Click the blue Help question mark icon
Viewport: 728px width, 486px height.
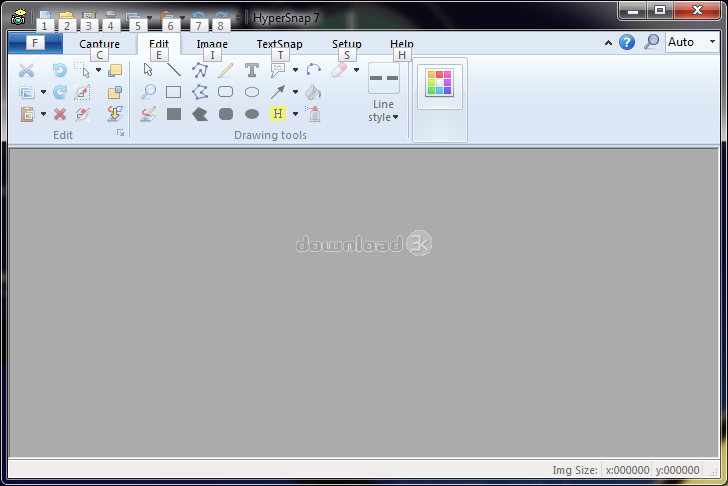(627, 42)
